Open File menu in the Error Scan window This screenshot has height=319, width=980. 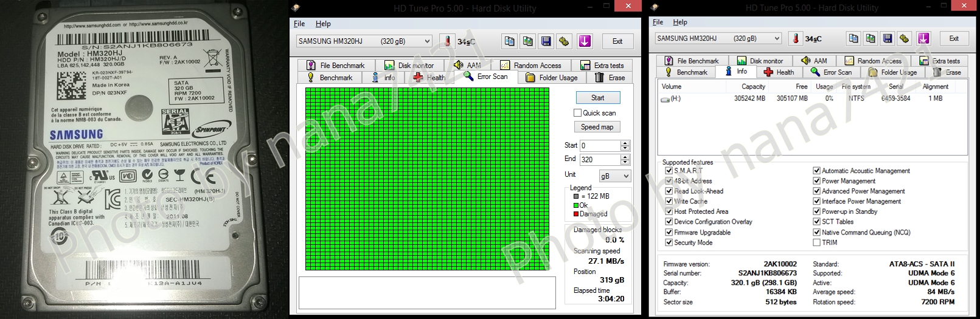point(299,24)
